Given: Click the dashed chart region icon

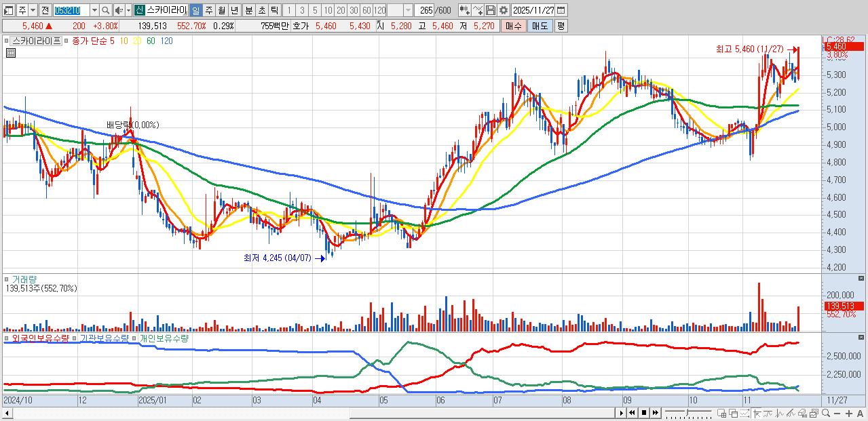Looking at the screenshot, I should (x=744, y=413).
